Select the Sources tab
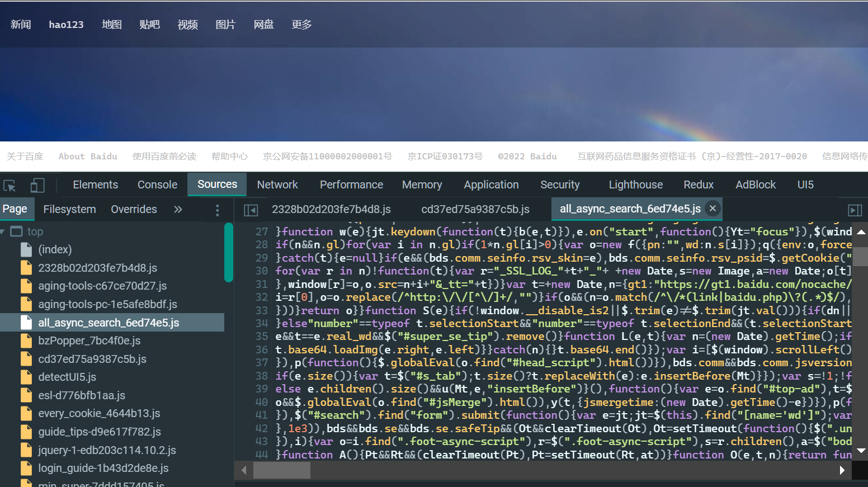Screen dimensions: 868x487 pyautogui.click(x=217, y=184)
